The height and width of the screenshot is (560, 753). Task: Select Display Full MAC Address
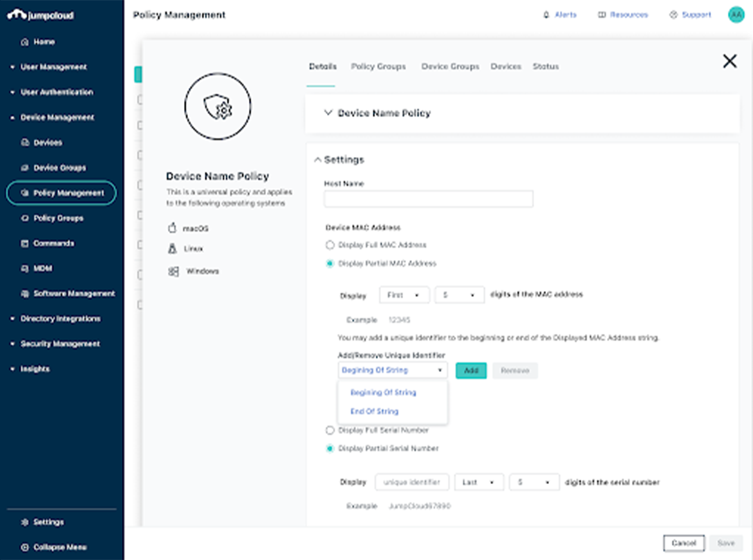pos(330,245)
